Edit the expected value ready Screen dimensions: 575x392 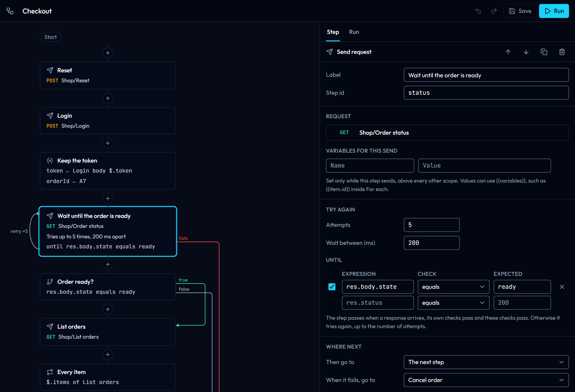pyautogui.click(x=522, y=287)
